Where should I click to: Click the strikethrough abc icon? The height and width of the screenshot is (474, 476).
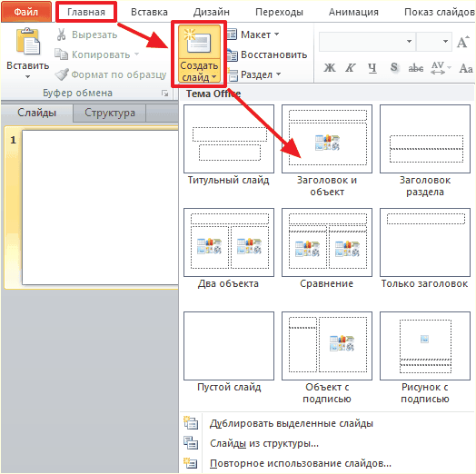415,68
